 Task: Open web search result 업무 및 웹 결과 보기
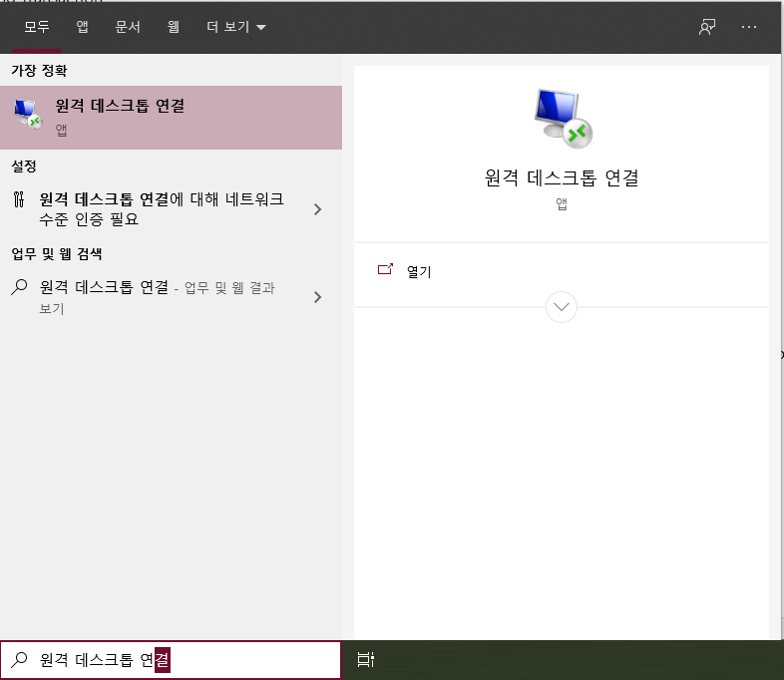171,297
